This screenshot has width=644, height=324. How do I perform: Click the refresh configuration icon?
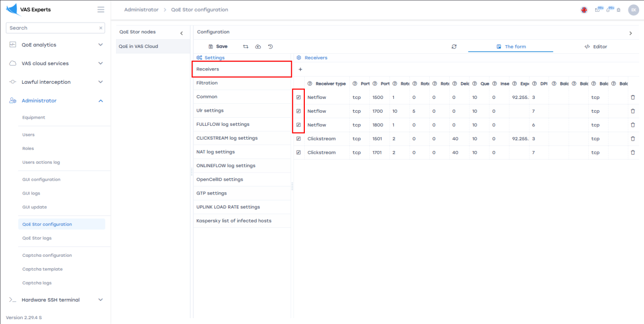(454, 47)
